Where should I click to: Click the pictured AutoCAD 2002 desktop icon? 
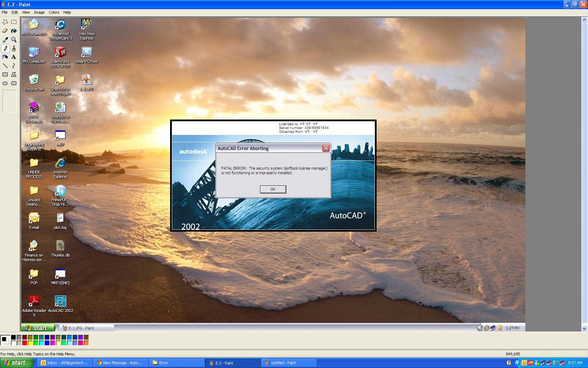pos(61,304)
